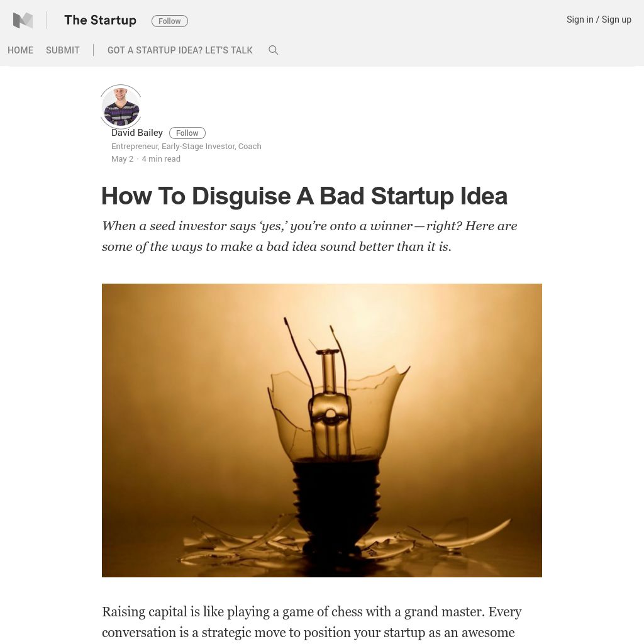Click the Medium logo icon

pos(23,20)
